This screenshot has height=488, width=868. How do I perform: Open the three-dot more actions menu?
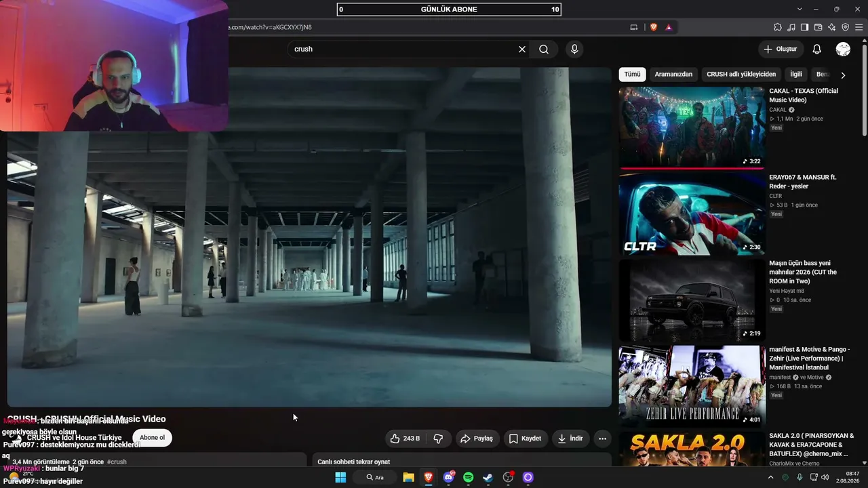pos(602,439)
